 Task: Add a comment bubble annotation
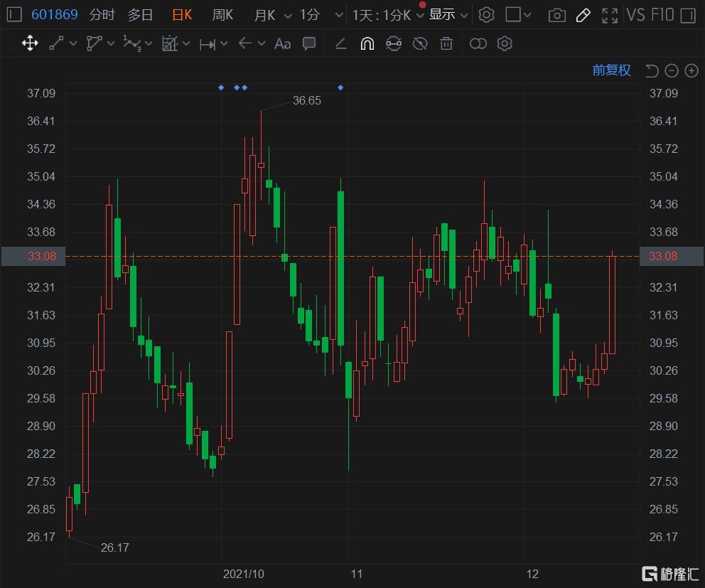(x=309, y=44)
